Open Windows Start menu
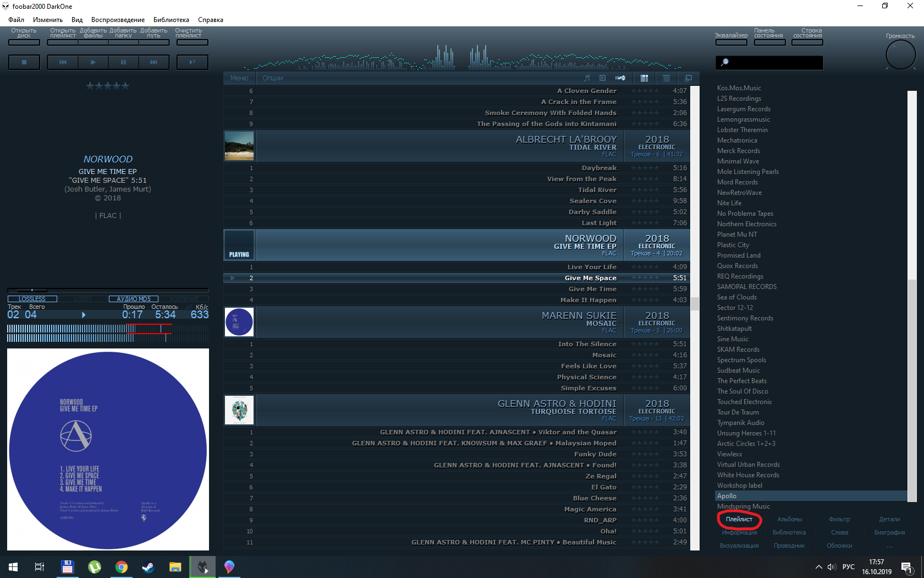 [13, 566]
